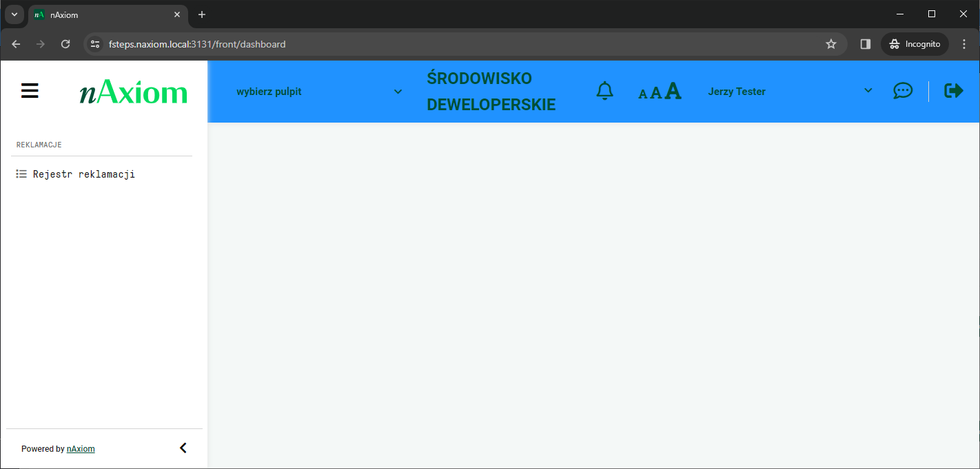Toggle the browser side panel
The width and height of the screenshot is (980, 469).
(866, 44)
